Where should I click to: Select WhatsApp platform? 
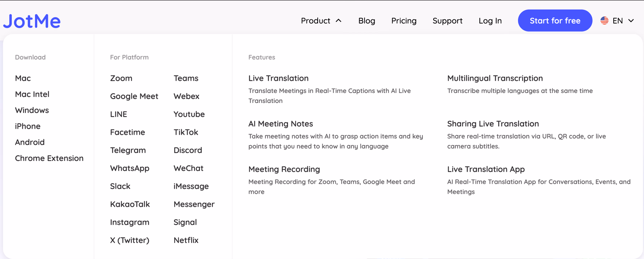pos(130,168)
